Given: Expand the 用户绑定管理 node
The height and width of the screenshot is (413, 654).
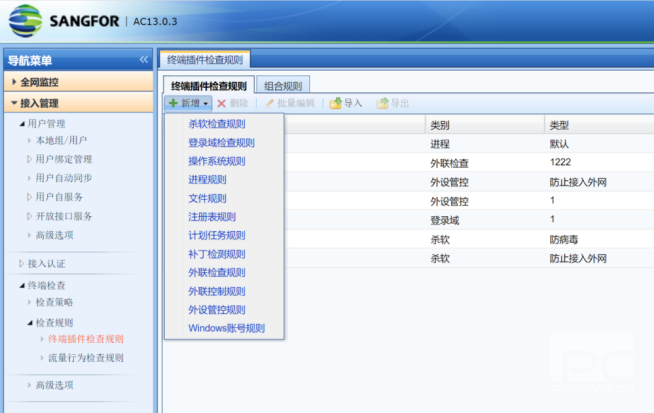Looking at the screenshot, I should tap(29, 159).
